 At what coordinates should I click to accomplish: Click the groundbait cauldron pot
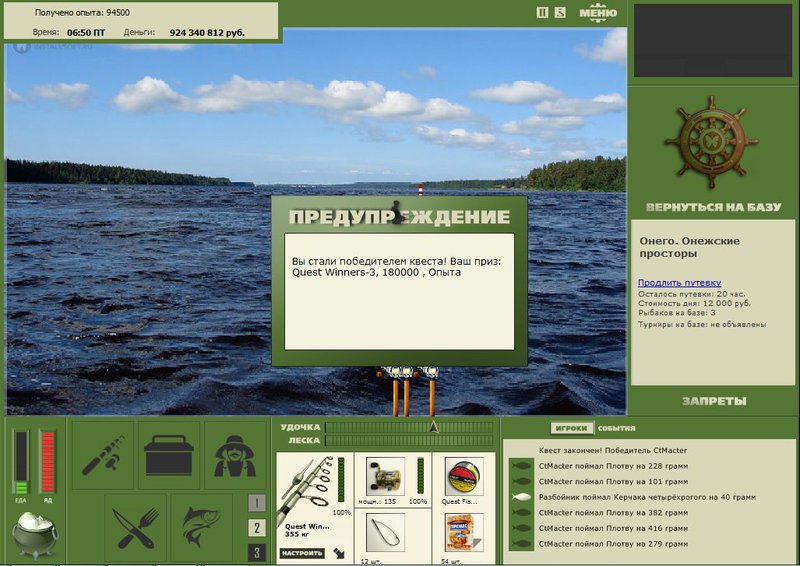[x=35, y=534]
